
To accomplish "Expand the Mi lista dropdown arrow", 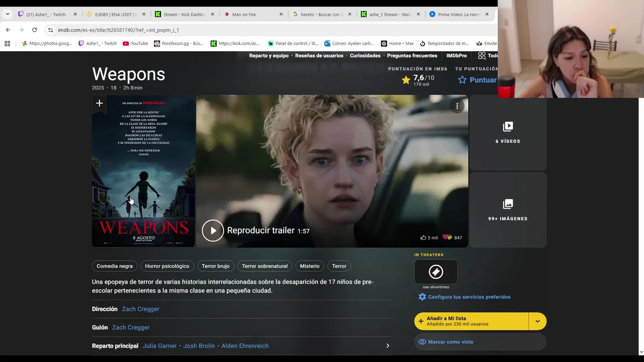I will coord(537,321).
